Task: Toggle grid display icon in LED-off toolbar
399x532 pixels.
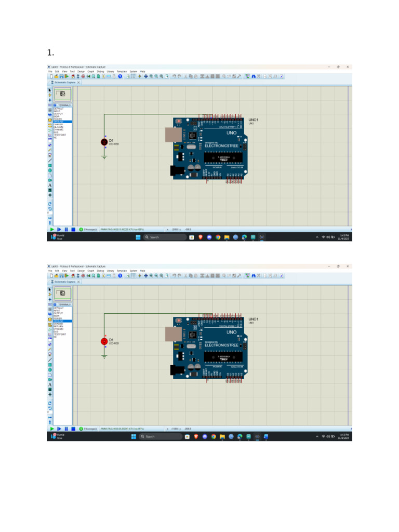Action: coord(133,76)
